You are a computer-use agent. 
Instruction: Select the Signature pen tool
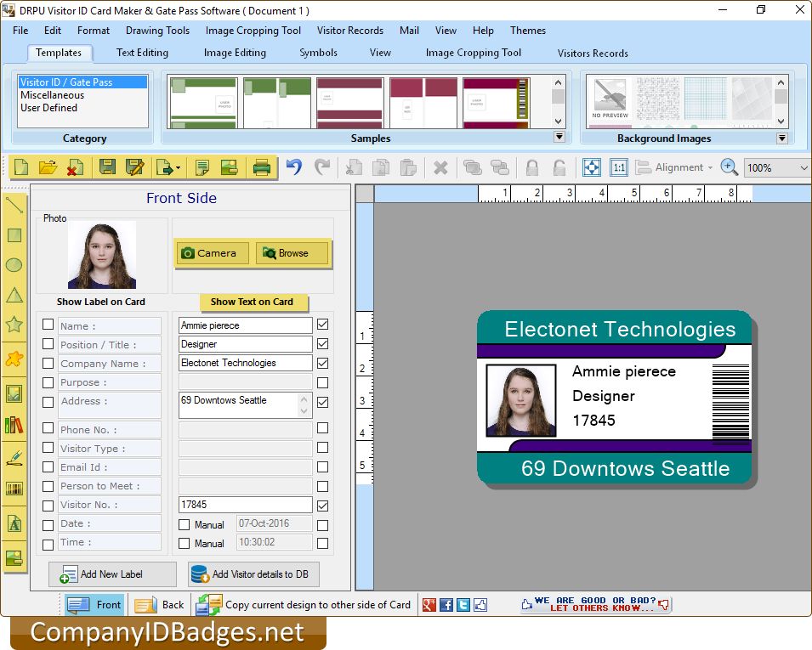point(14,458)
